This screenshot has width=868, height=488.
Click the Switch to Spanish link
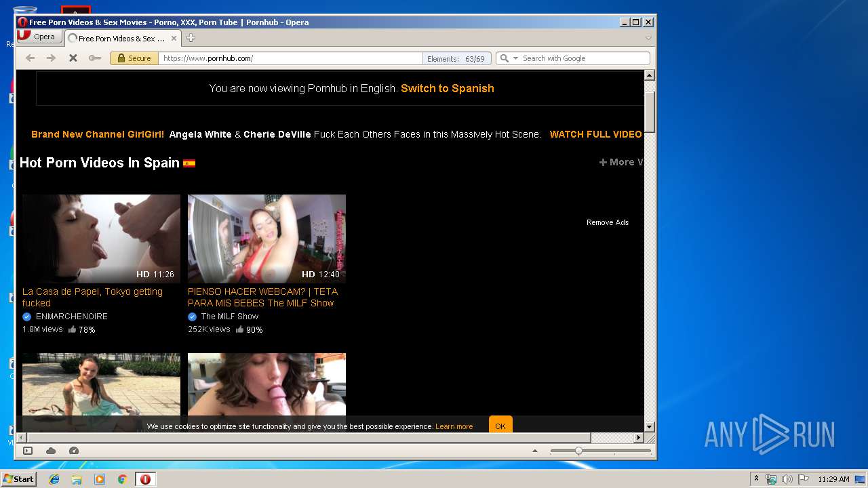[447, 88]
